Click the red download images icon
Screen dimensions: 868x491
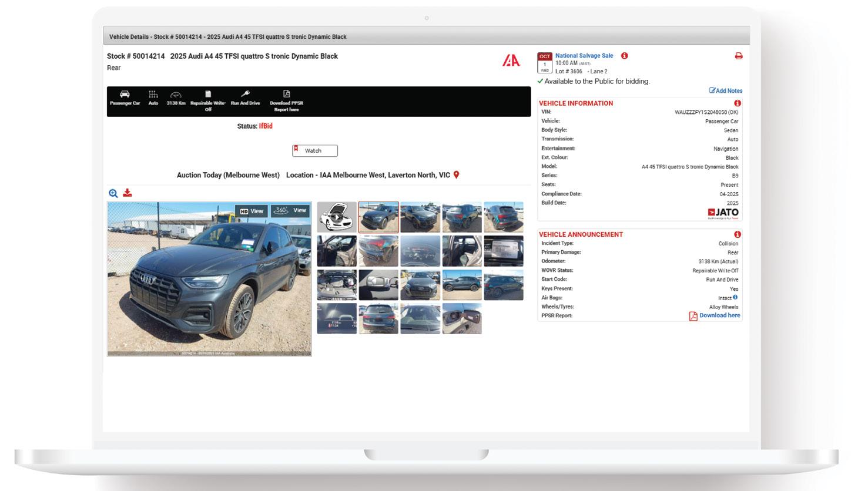tap(127, 193)
